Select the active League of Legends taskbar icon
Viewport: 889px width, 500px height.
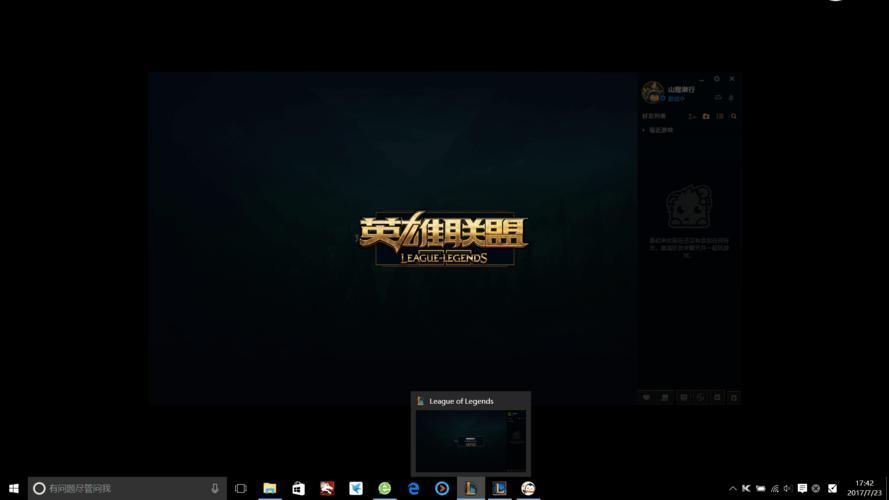tap(471, 488)
